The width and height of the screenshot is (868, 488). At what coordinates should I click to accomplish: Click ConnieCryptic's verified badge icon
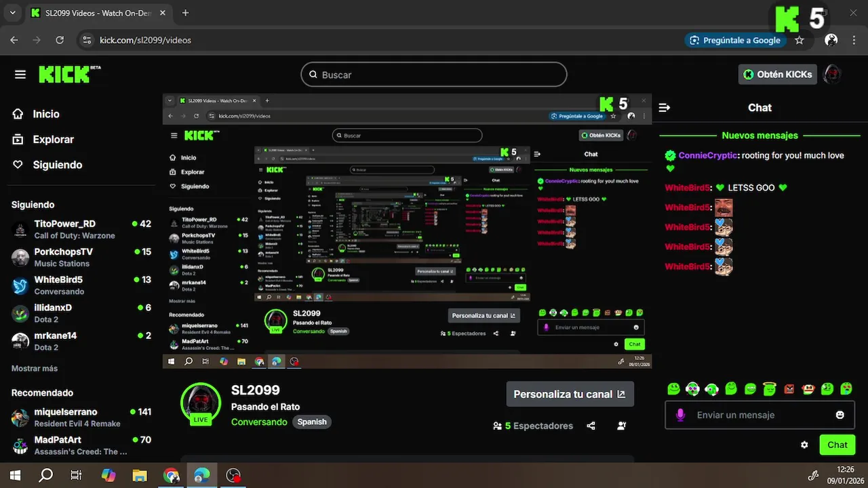tap(671, 155)
